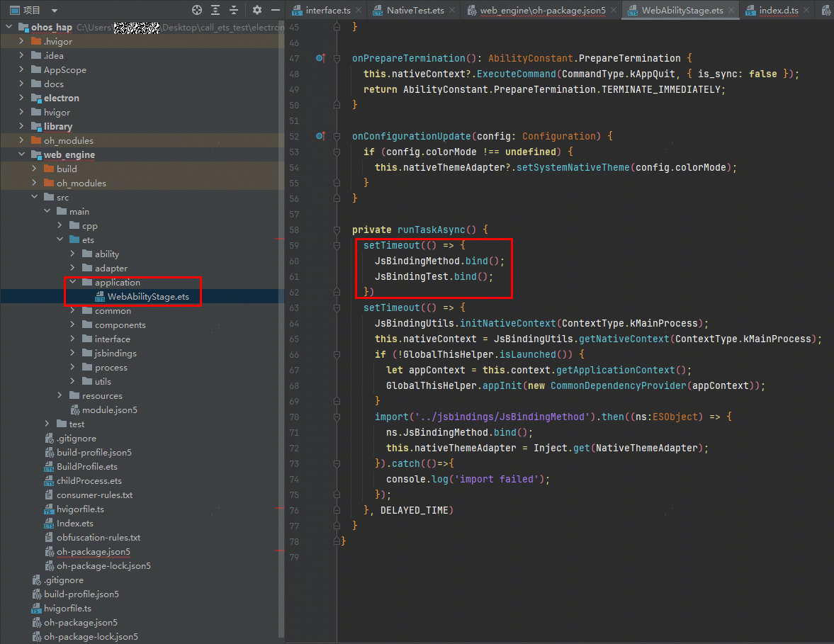Close the NativeTest.ets tab
The width and height of the screenshot is (834, 644).
[x=451, y=10]
